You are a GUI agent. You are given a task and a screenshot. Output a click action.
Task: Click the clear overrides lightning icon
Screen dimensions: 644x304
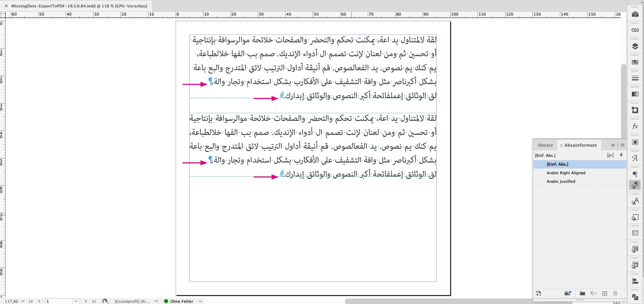click(621, 155)
